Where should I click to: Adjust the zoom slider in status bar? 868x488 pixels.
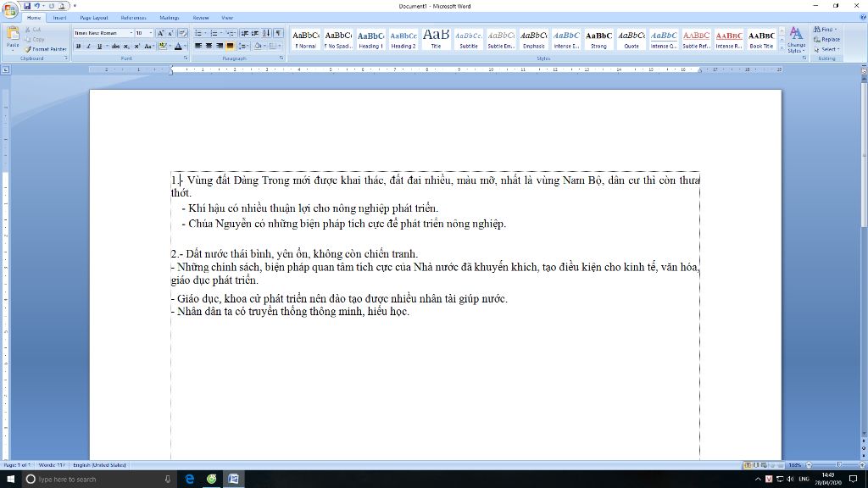click(x=839, y=465)
